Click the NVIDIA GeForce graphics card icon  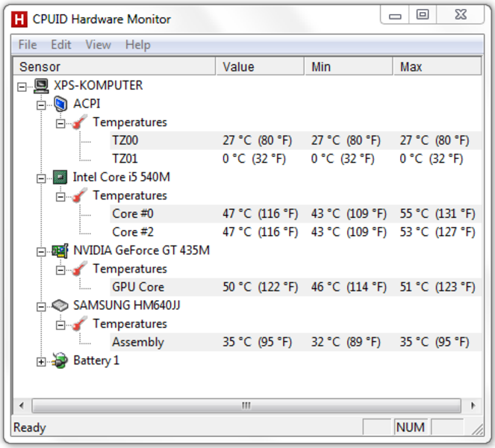pyautogui.click(x=60, y=251)
